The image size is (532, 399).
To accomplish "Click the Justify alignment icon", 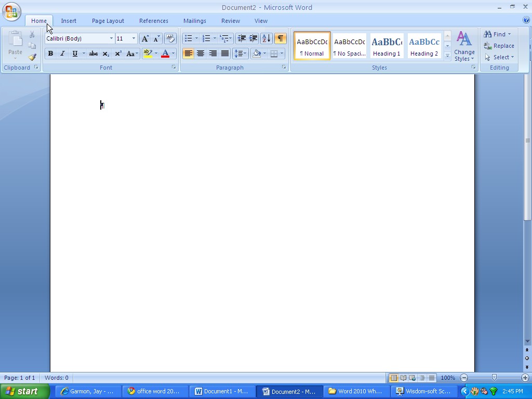I will pos(225,54).
